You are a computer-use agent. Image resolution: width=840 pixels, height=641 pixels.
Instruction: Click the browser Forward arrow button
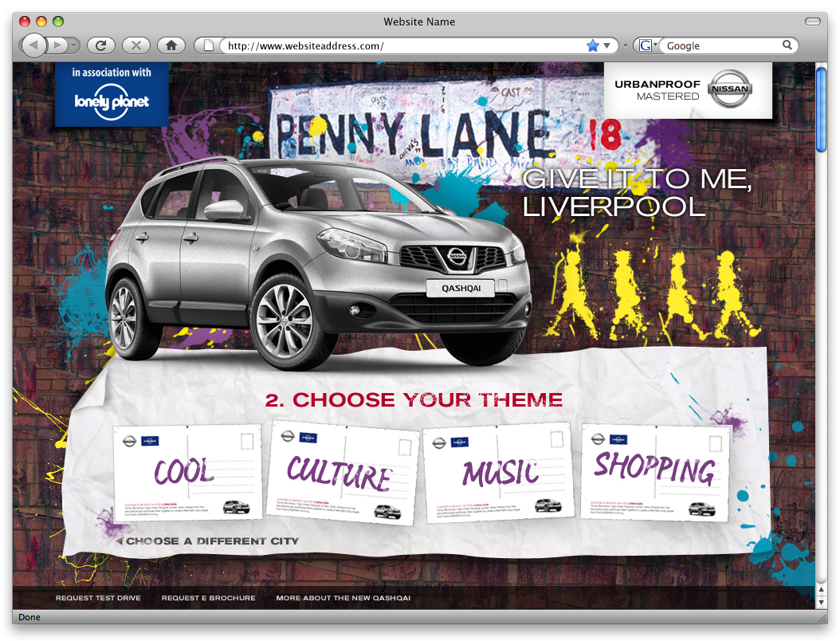57,45
